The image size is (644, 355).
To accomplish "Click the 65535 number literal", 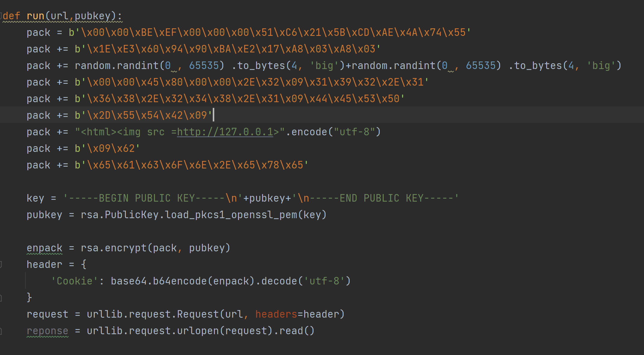I will (204, 65).
